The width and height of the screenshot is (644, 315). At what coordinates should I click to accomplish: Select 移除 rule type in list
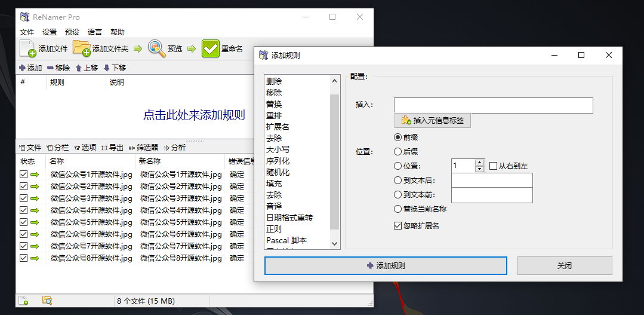274,93
